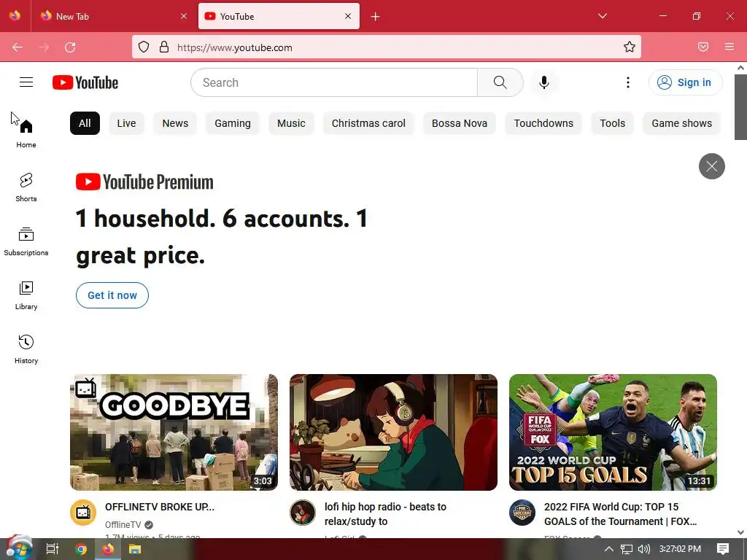Click the taskbar clock 3:27:02 PM

pyautogui.click(x=680, y=549)
